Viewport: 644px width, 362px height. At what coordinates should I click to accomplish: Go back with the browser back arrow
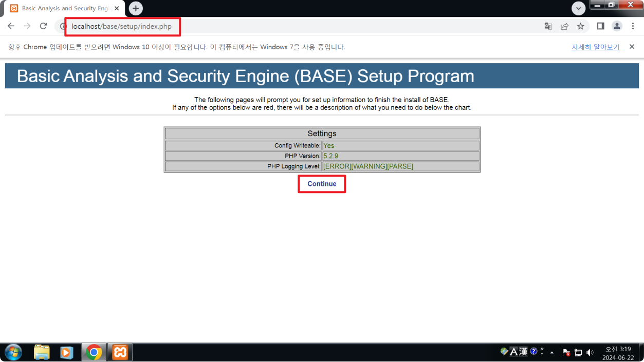pos(11,26)
